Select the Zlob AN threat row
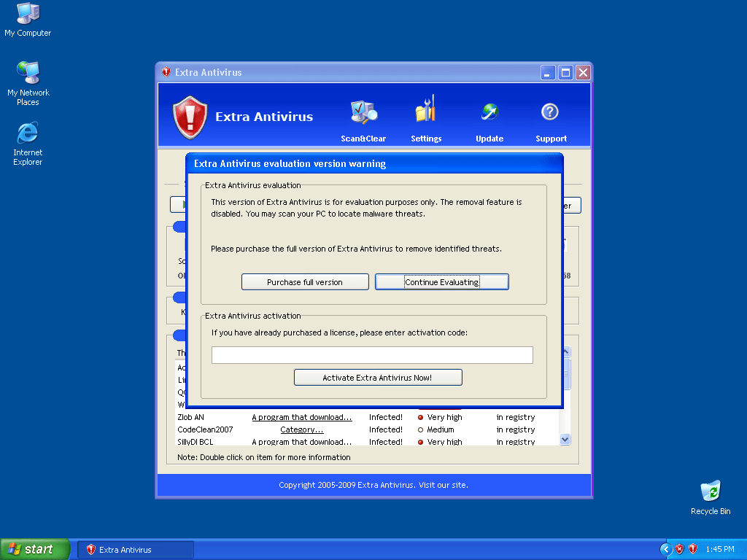This screenshot has width=747, height=560. tap(191, 417)
